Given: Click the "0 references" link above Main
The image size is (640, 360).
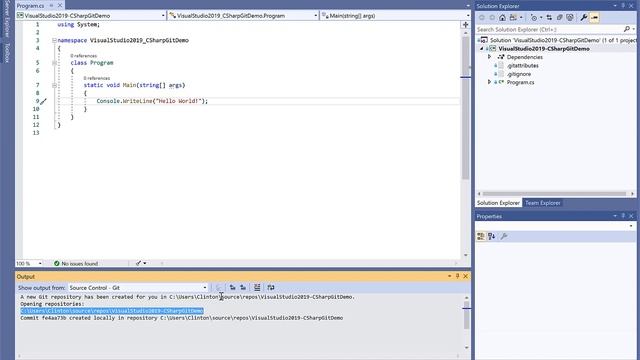Looking at the screenshot, I should pyautogui.click(x=97, y=78).
